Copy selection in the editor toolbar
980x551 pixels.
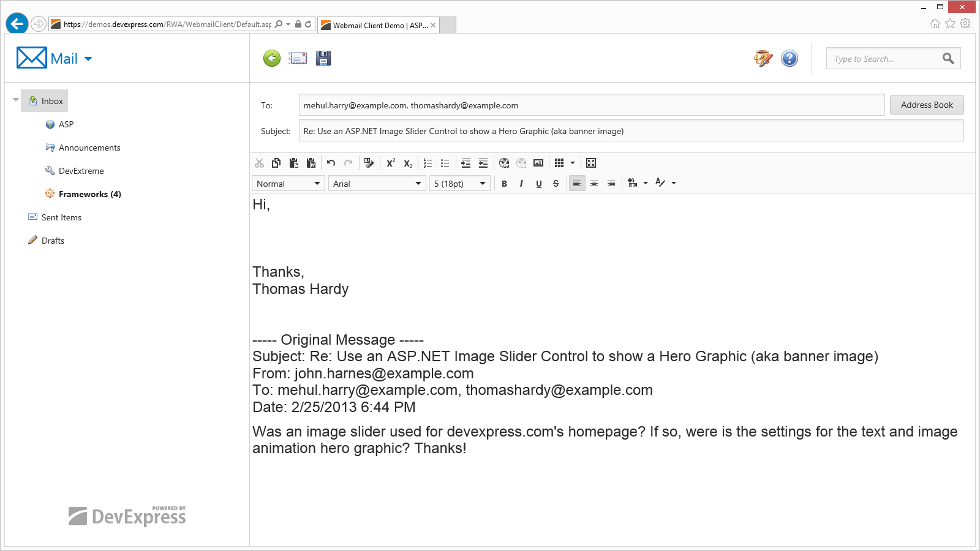(x=276, y=163)
